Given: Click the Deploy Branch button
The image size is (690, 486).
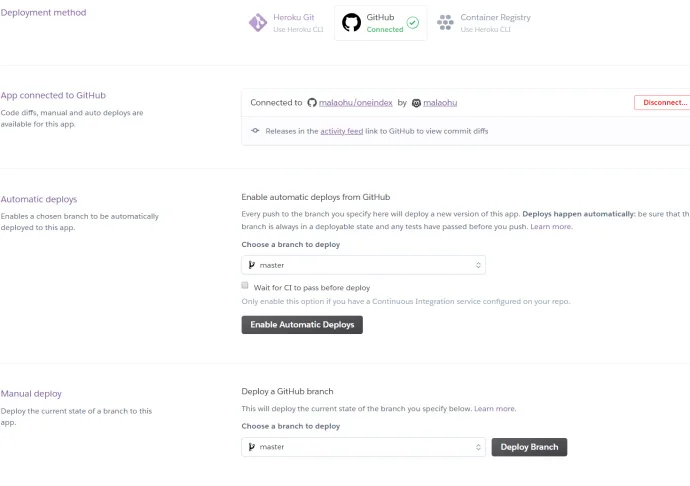Looking at the screenshot, I should (x=529, y=447).
